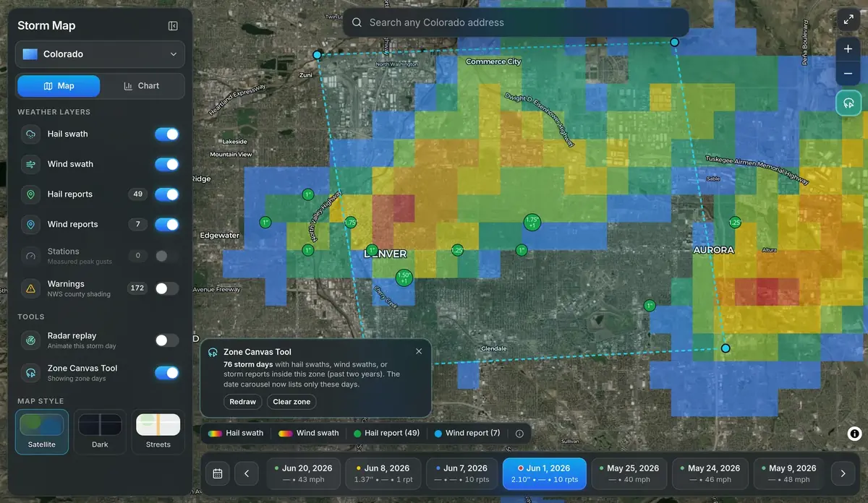868x503 pixels.
Task: Switch off the Zone Canvas Tool toggle
Action: (166, 373)
